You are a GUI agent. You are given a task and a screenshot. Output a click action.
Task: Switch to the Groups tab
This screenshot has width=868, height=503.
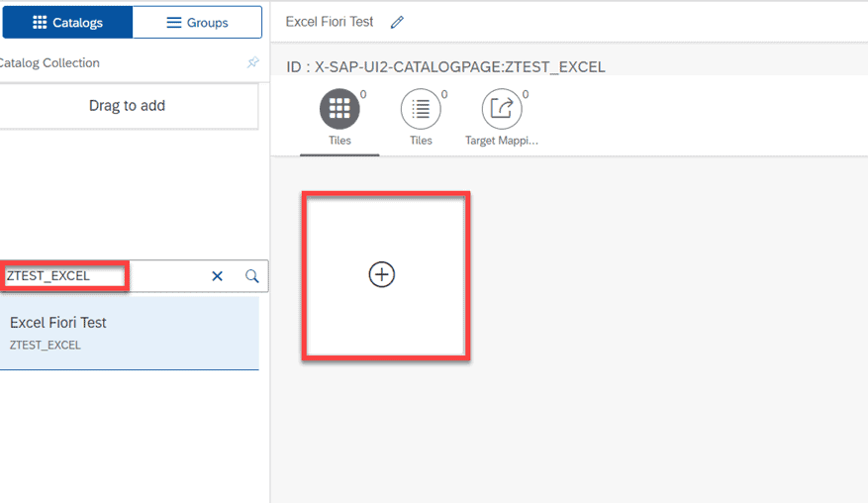point(197,22)
